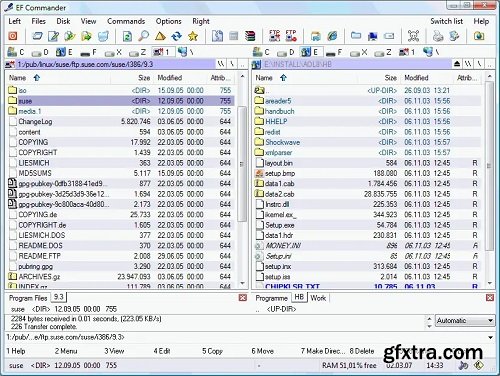The width and height of the screenshot is (500, 376).
Task: Click the right panel scrollbar down arrow
Action: 489,283
